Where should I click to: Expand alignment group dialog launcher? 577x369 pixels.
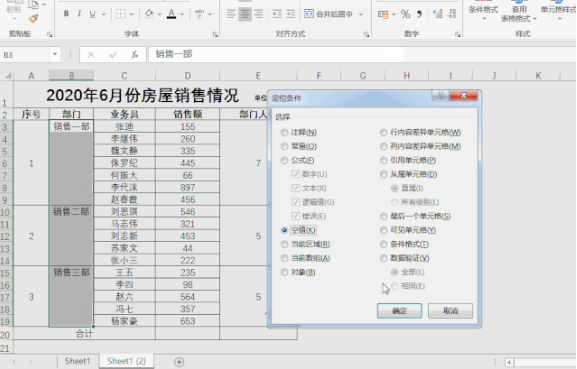tap(367, 34)
